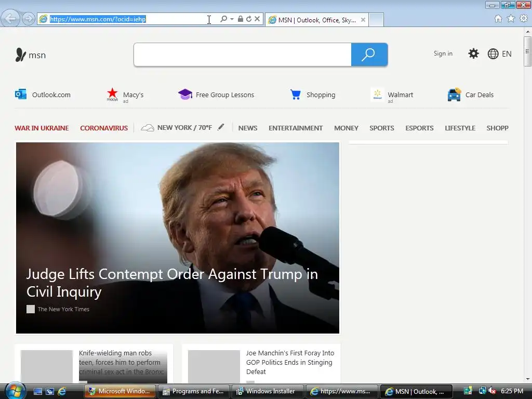Open the Windows Start orb
This screenshot has height=399, width=532.
point(15,391)
